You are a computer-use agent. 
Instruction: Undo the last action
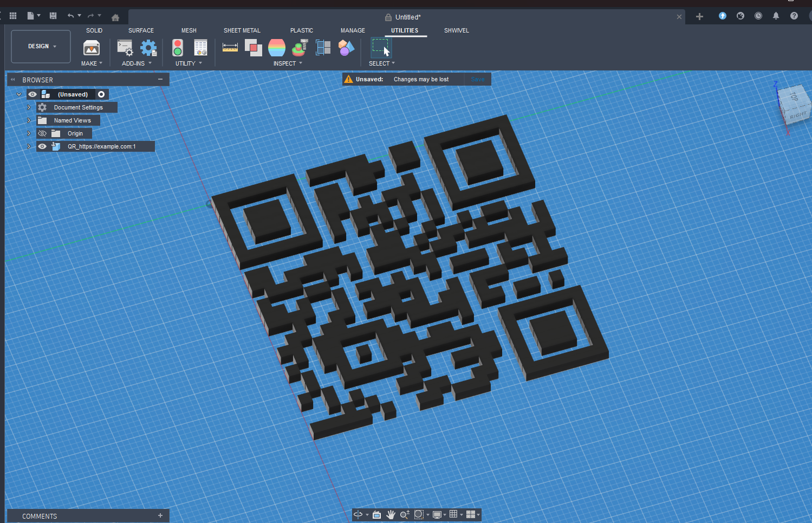coord(70,16)
